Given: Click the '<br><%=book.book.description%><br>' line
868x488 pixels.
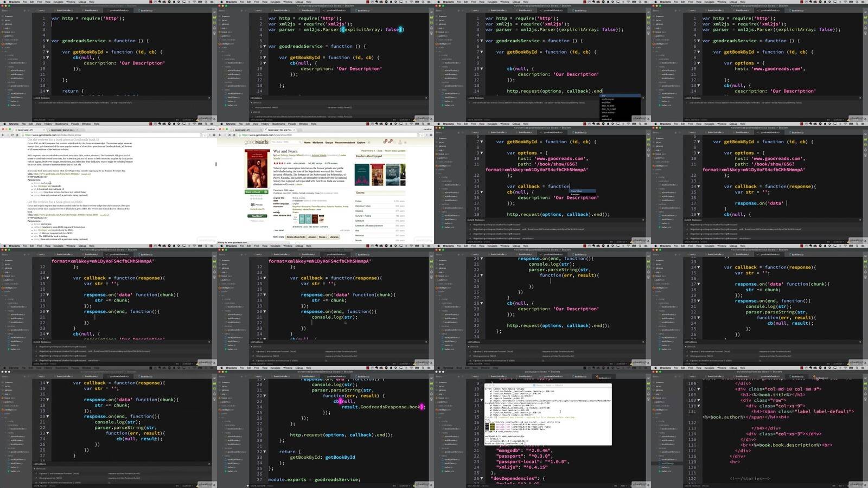Looking at the screenshot, I should (x=786, y=445).
